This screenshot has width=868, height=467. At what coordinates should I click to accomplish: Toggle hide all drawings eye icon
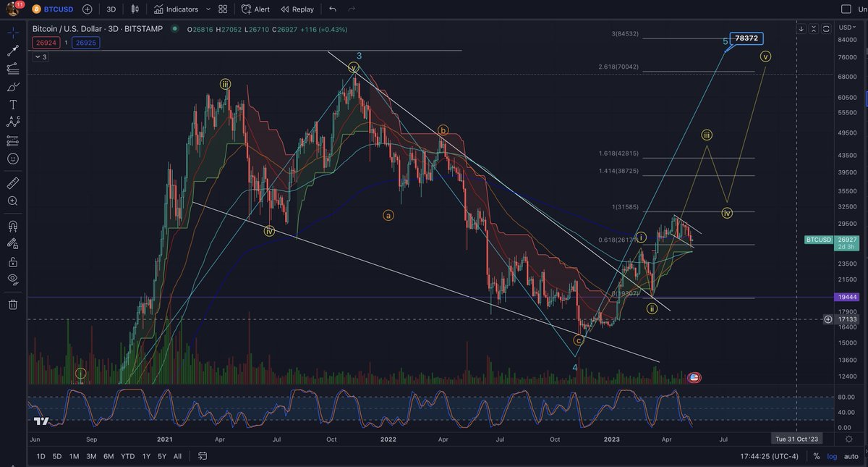coord(13,279)
